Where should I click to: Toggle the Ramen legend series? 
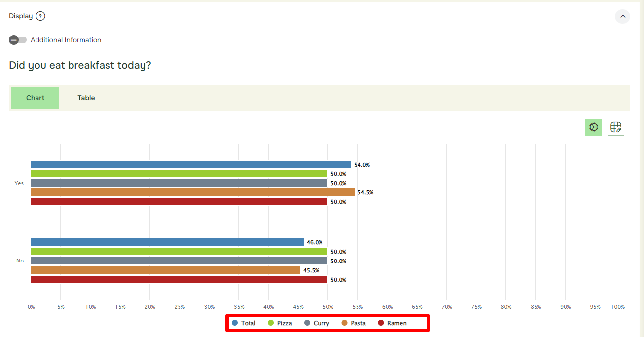point(392,323)
